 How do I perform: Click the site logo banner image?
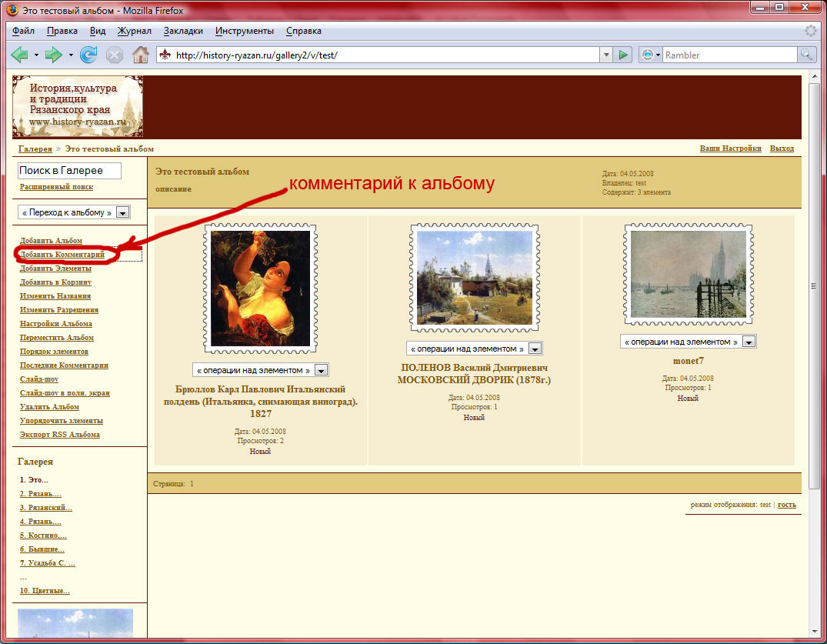tap(78, 106)
